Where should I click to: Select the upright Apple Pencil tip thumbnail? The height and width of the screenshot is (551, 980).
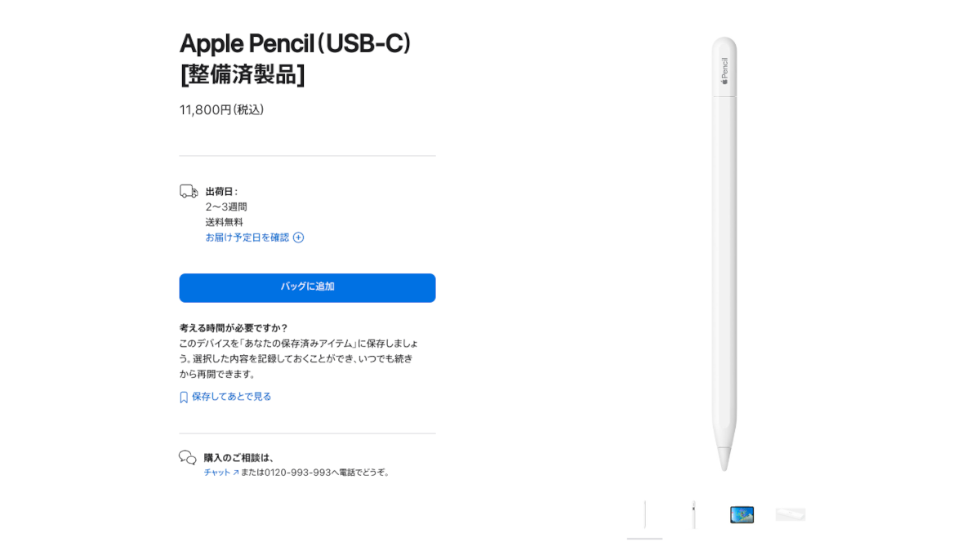point(693,513)
